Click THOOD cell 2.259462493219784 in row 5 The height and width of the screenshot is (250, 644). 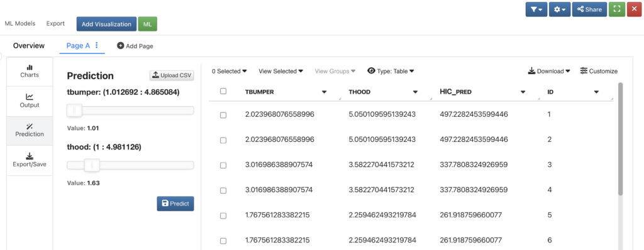[x=382, y=215]
